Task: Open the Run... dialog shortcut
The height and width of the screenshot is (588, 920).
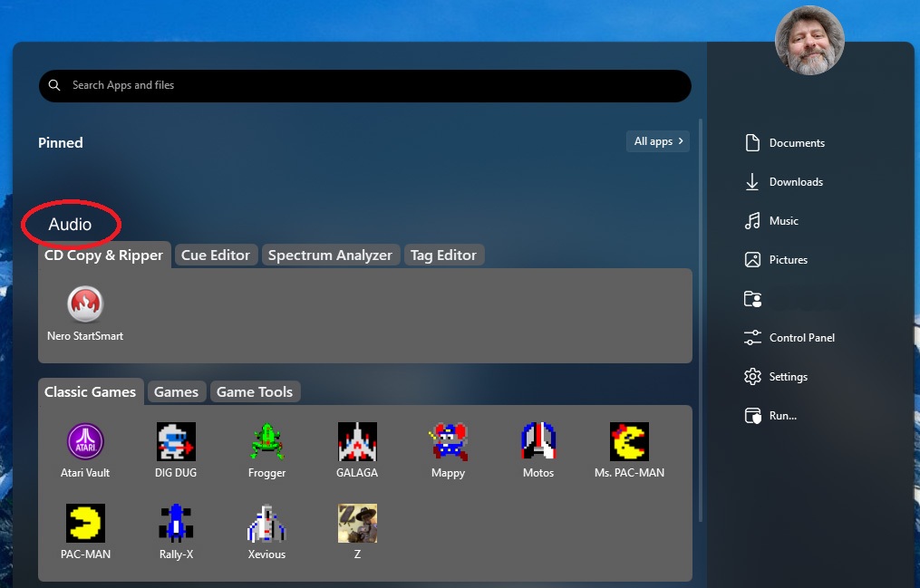Action: tap(770, 416)
